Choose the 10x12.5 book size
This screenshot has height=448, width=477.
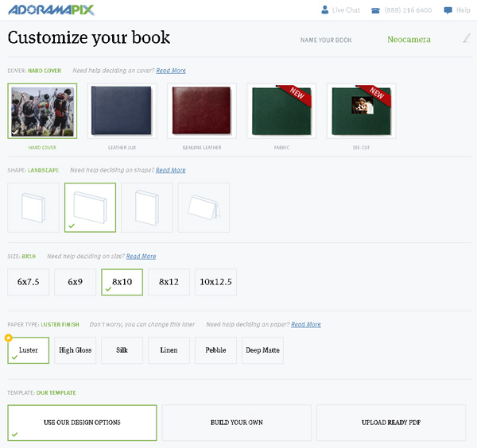pyautogui.click(x=215, y=282)
